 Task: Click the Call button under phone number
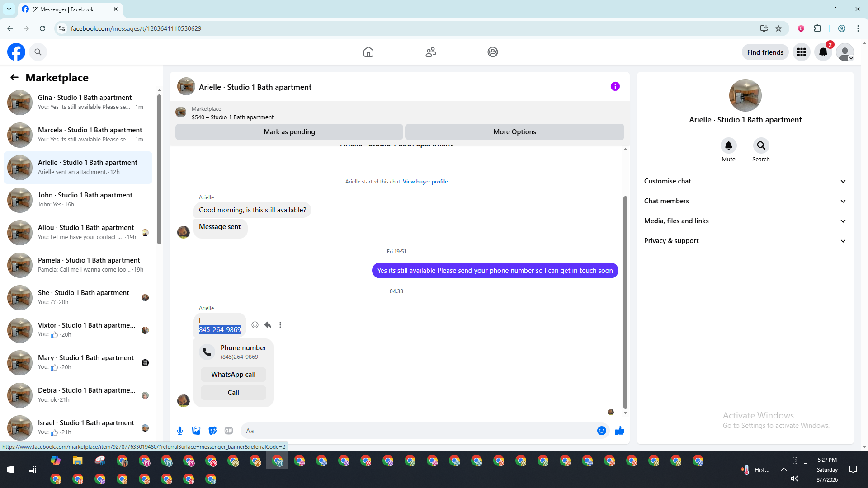tap(233, 393)
